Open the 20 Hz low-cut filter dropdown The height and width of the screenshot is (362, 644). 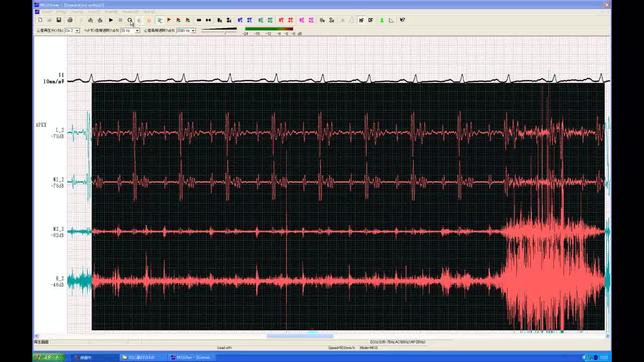(x=137, y=31)
